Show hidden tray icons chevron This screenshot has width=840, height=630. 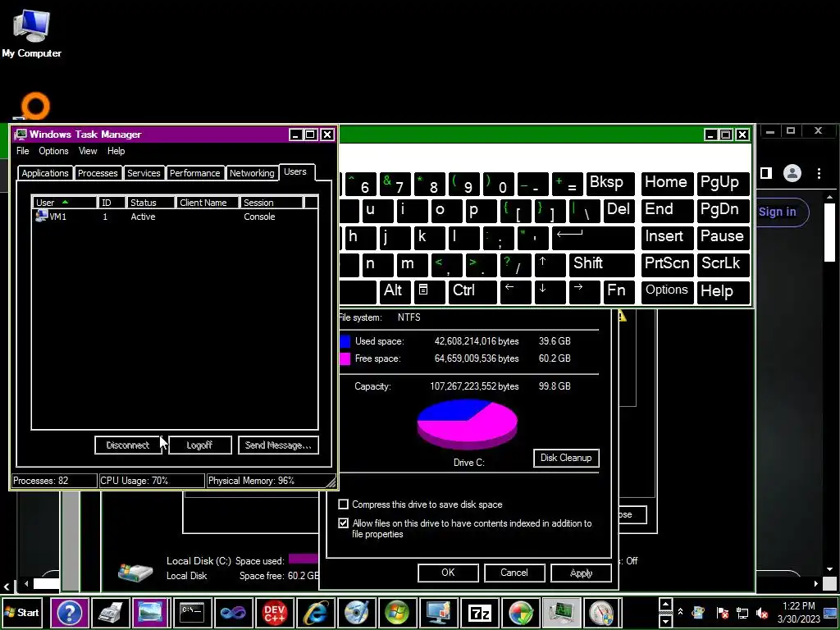680,611
